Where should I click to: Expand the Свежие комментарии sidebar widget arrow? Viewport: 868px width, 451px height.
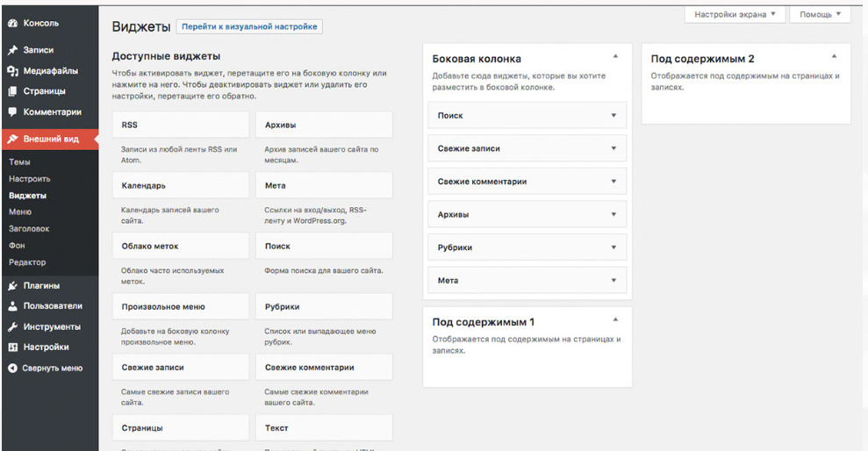[613, 182]
